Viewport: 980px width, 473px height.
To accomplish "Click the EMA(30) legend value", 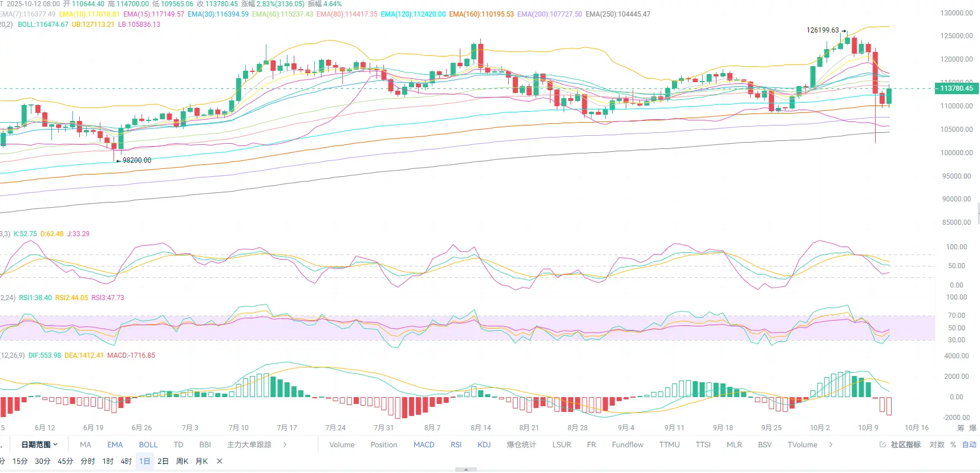I will (x=218, y=14).
